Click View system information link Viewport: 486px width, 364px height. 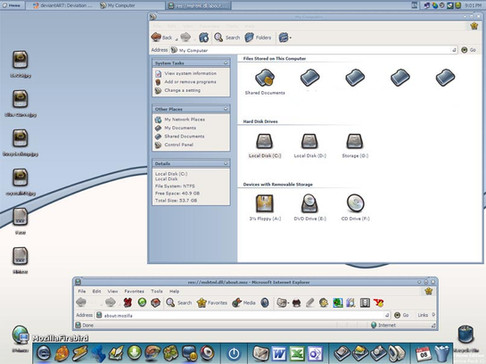click(x=190, y=73)
